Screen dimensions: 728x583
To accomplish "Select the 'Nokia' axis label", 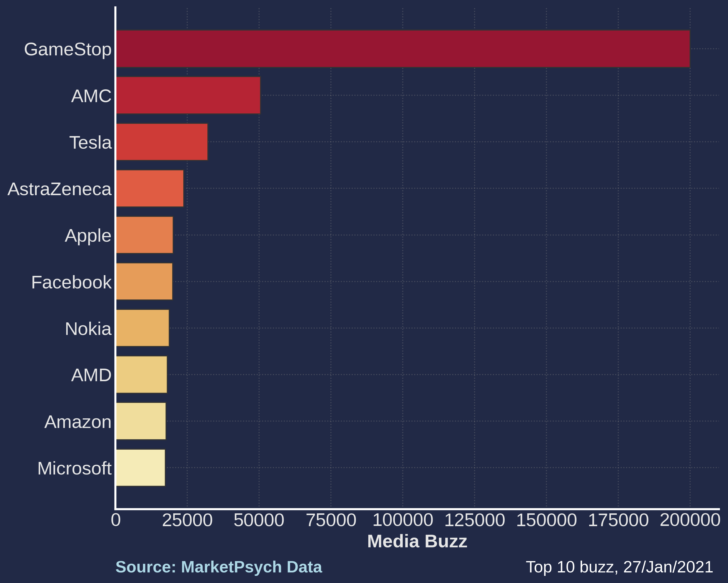I will [x=88, y=329].
